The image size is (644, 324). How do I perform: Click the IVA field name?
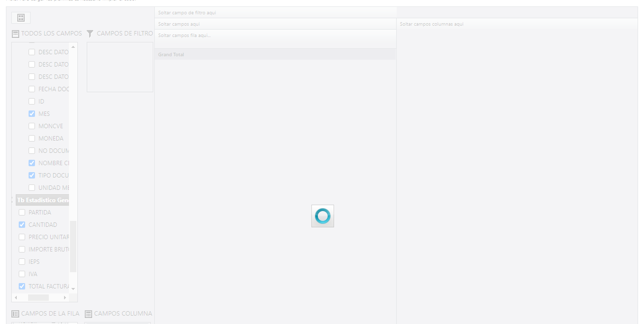(33, 274)
